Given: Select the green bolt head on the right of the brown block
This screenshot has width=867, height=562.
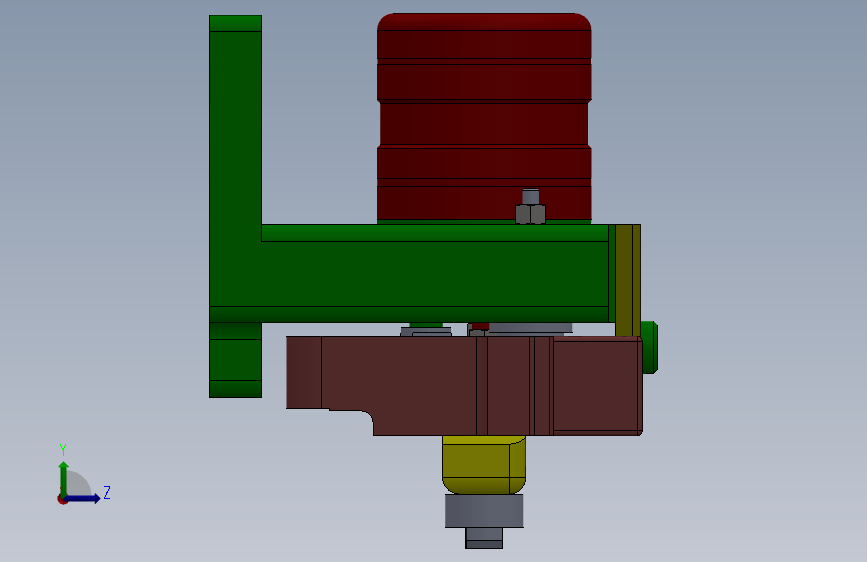Looking at the screenshot, I should pos(650,347).
